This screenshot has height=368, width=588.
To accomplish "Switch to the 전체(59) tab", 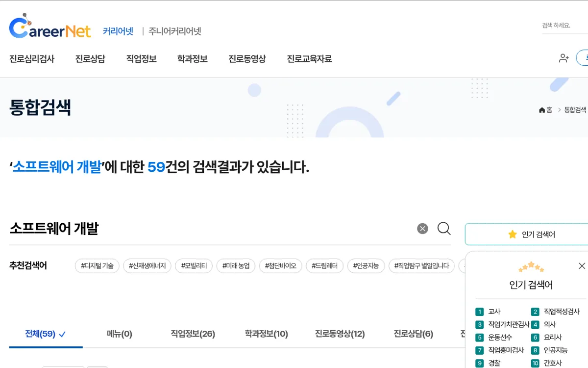I will (46, 334).
